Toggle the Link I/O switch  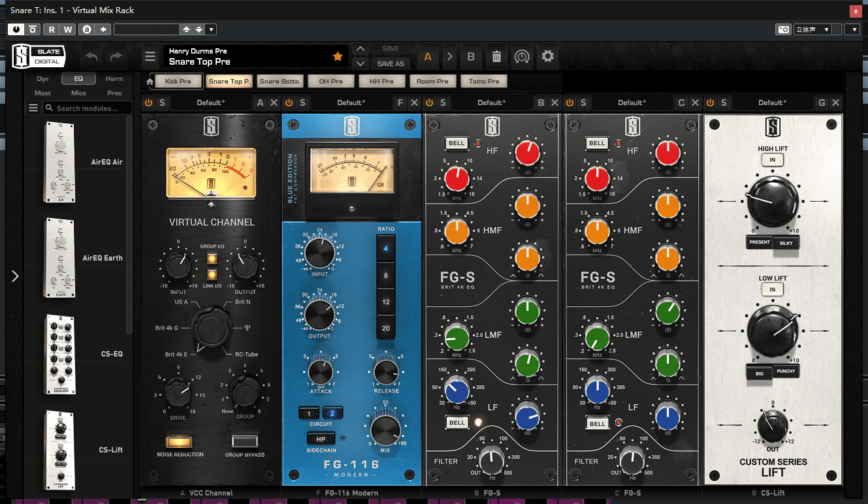coord(212,275)
